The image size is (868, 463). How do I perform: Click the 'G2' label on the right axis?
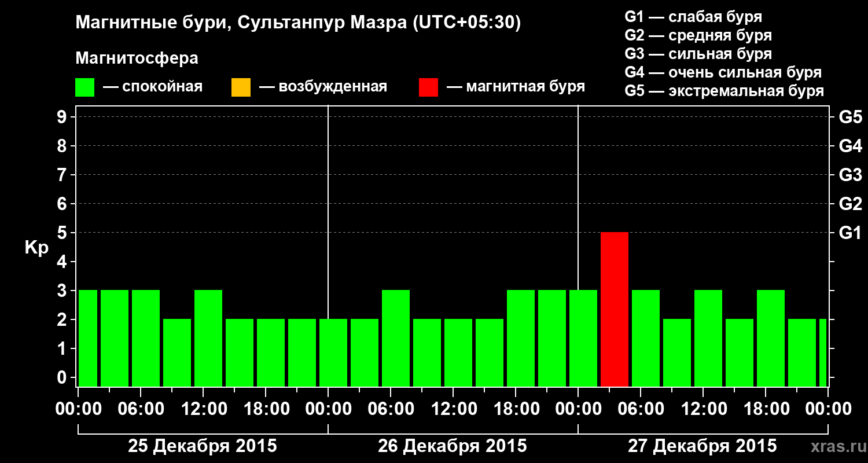(851, 204)
